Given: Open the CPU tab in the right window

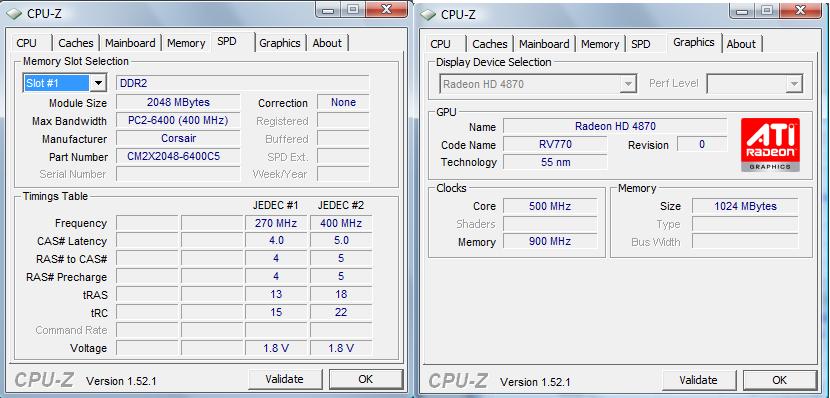Looking at the screenshot, I should click(440, 44).
